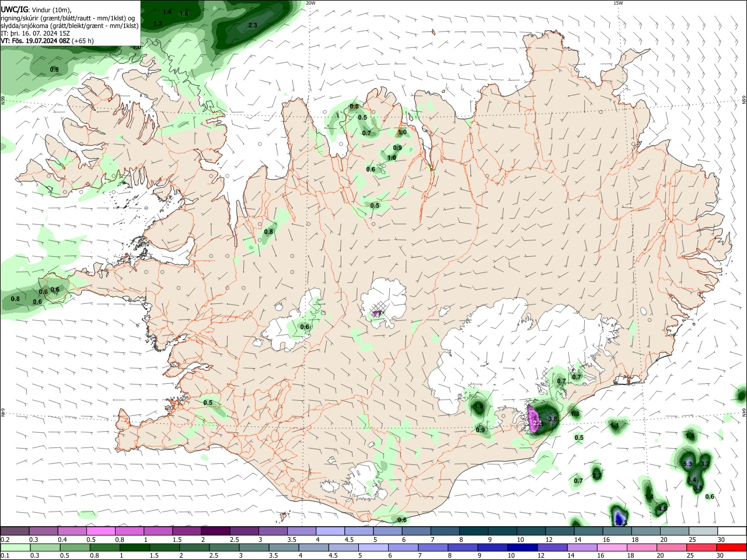Click the '20W' longitude label at the top
This screenshot has width=747, height=560.
click(x=310, y=3)
